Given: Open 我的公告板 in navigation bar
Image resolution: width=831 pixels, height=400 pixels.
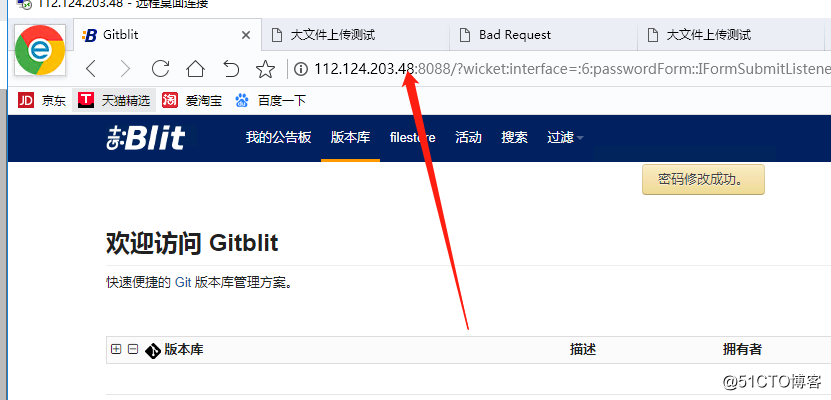Looking at the screenshot, I should (x=278, y=138).
